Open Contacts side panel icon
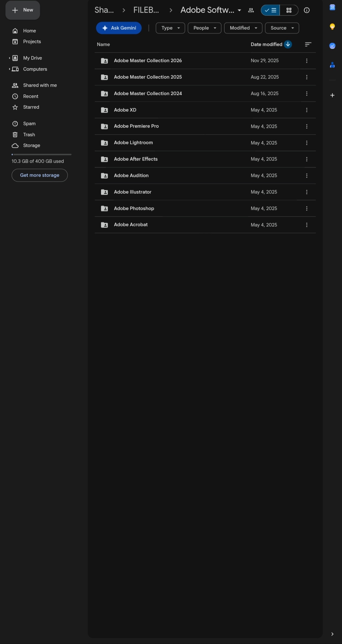Viewport: 342px width, 644px height. point(332,65)
